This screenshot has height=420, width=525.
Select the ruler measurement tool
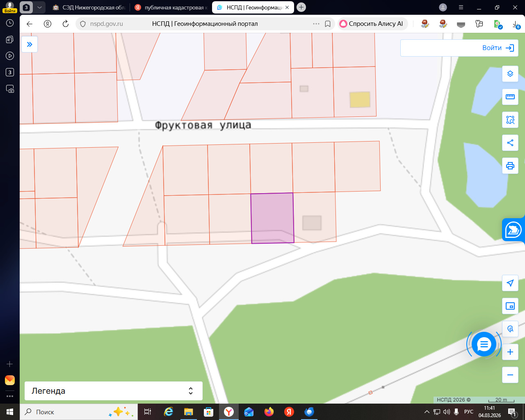click(510, 97)
